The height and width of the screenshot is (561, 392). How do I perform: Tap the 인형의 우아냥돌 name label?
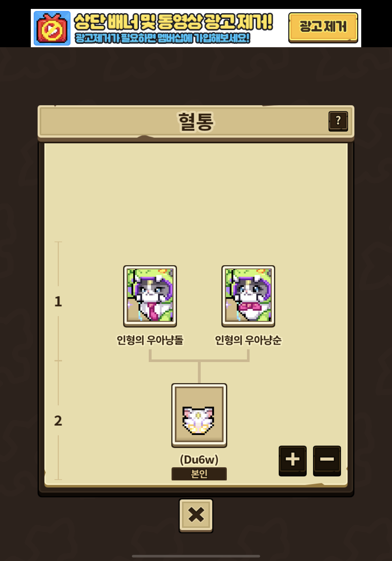[150, 340]
